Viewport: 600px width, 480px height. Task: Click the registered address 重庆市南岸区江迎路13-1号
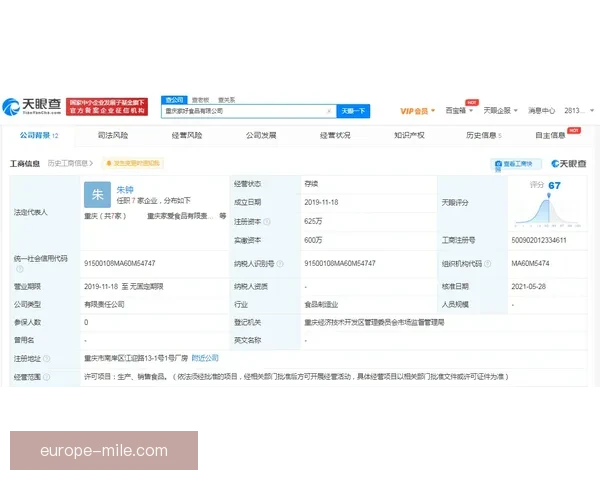[x=136, y=358]
